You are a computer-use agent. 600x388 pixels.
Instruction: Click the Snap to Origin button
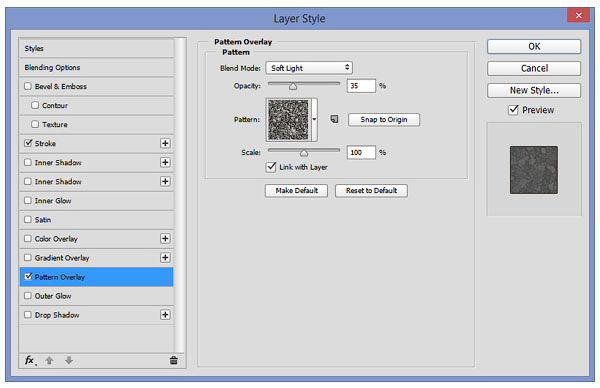coord(384,119)
